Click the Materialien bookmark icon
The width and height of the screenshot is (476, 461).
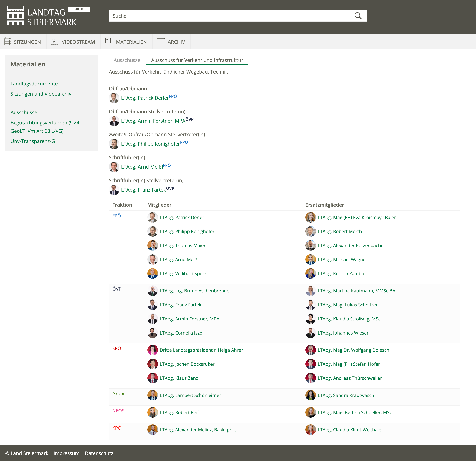pos(108,42)
